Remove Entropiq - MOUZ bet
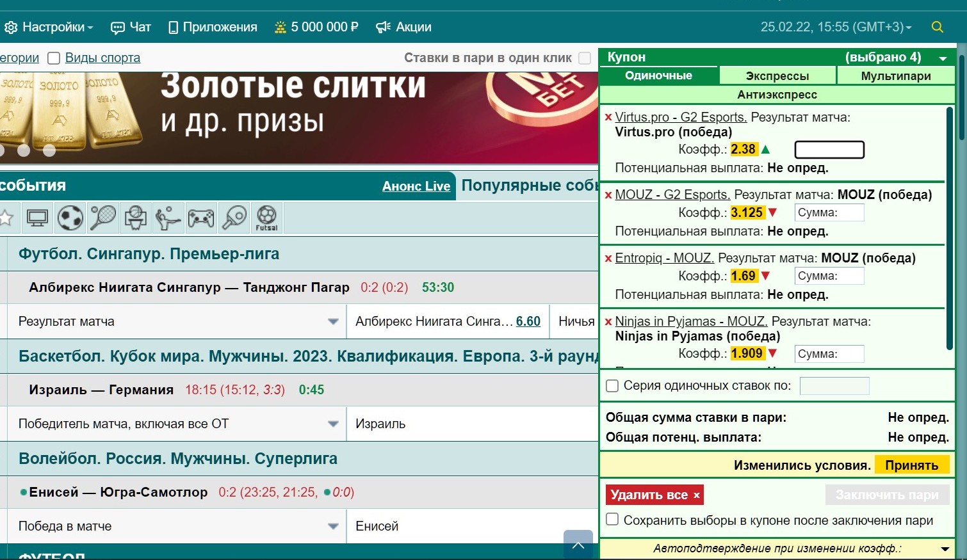The height and width of the screenshot is (560, 967). tap(608, 258)
